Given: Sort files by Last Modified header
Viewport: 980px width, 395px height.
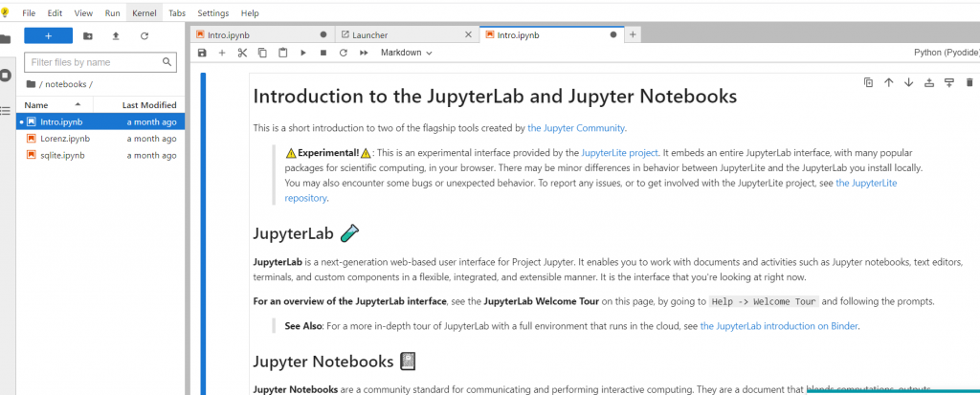Looking at the screenshot, I should (139, 105).
